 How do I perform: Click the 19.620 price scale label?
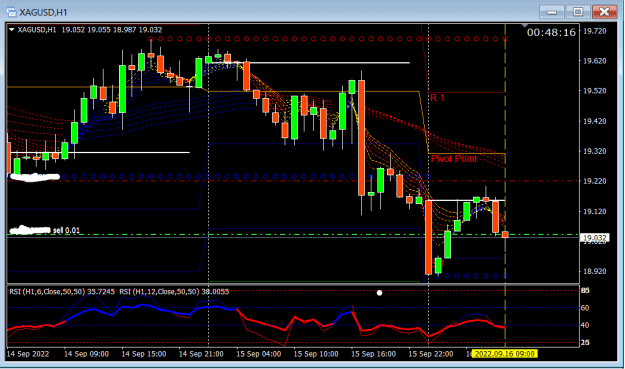(594, 61)
